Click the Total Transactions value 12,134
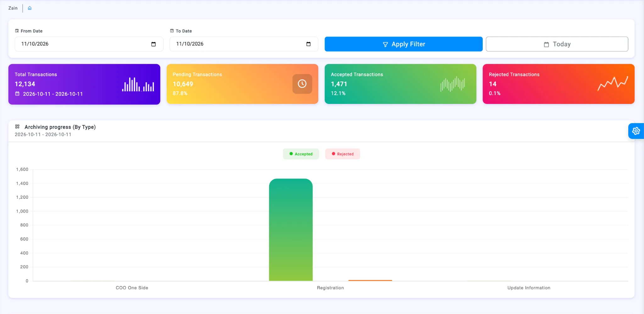The height and width of the screenshot is (314, 644). pyautogui.click(x=25, y=84)
